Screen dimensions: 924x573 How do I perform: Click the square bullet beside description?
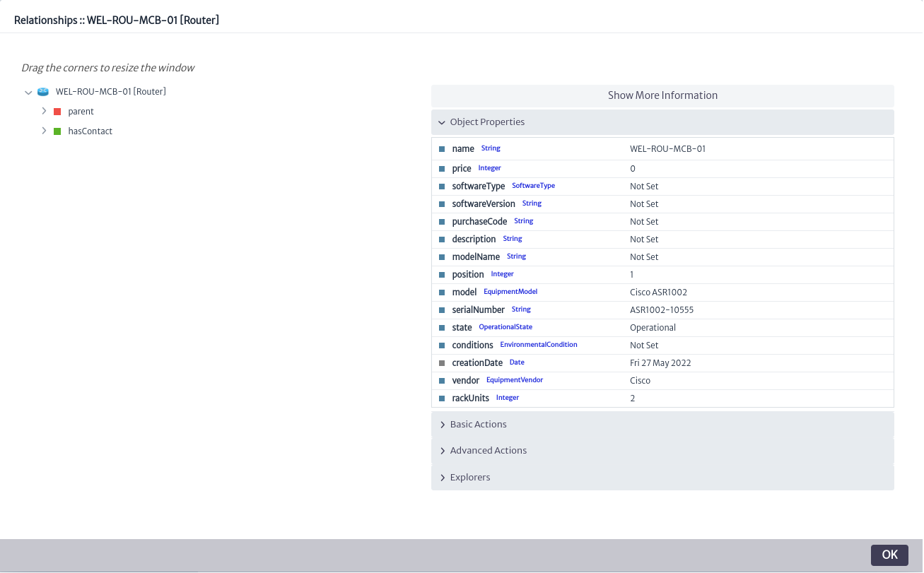[x=442, y=240]
